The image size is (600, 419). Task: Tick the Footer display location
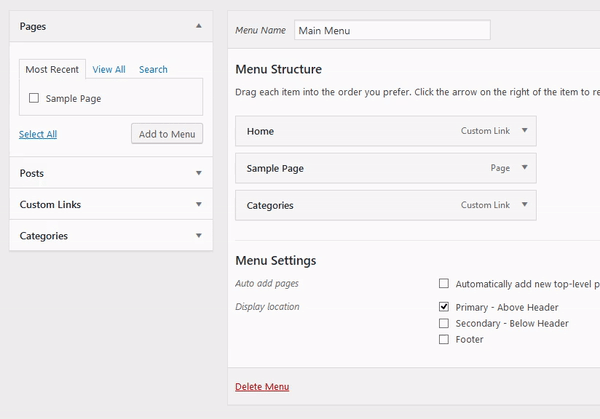tap(444, 339)
